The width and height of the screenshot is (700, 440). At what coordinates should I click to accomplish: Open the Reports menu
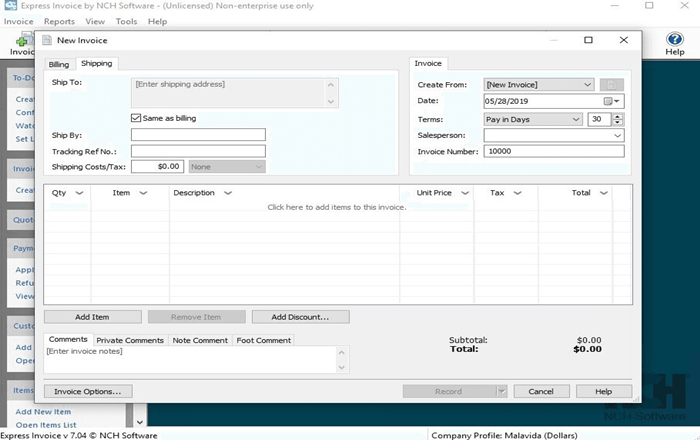tap(59, 21)
